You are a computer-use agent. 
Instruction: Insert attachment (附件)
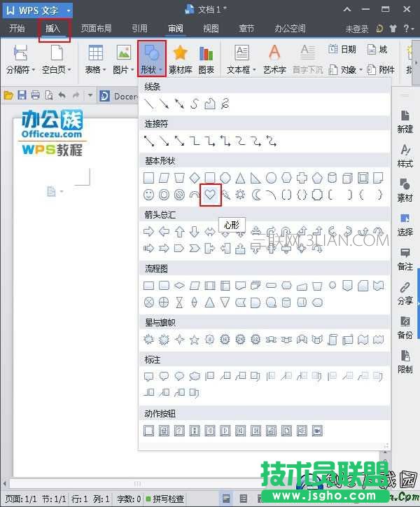[x=381, y=69]
